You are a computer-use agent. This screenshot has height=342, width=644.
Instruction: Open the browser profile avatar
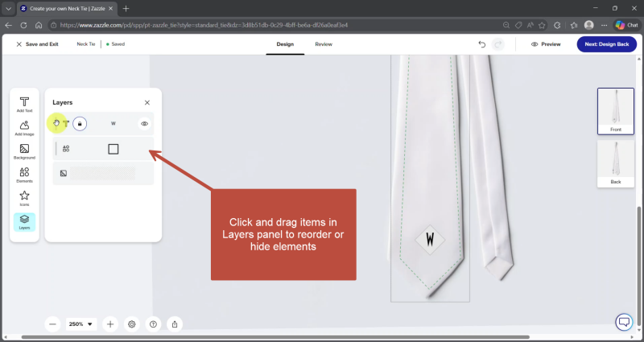pos(589,25)
